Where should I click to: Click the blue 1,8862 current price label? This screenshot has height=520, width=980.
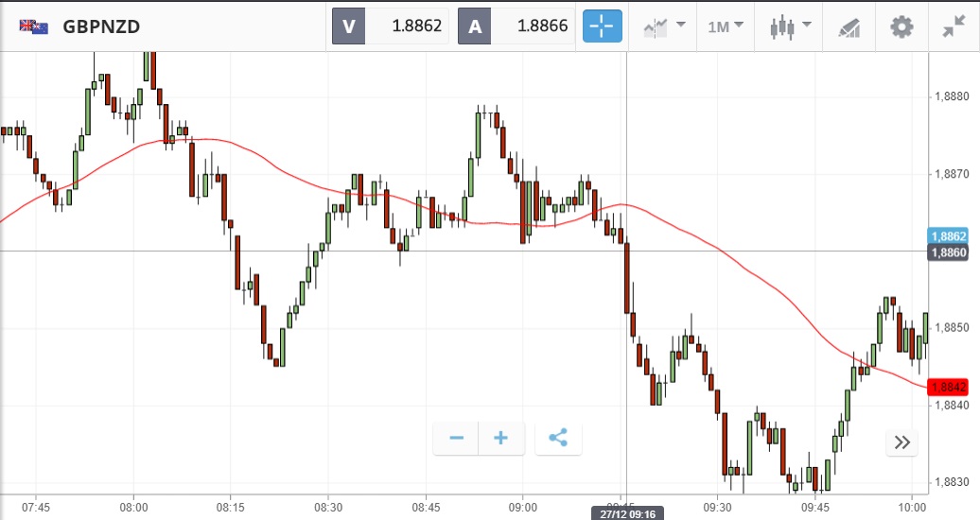[x=948, y=236]
